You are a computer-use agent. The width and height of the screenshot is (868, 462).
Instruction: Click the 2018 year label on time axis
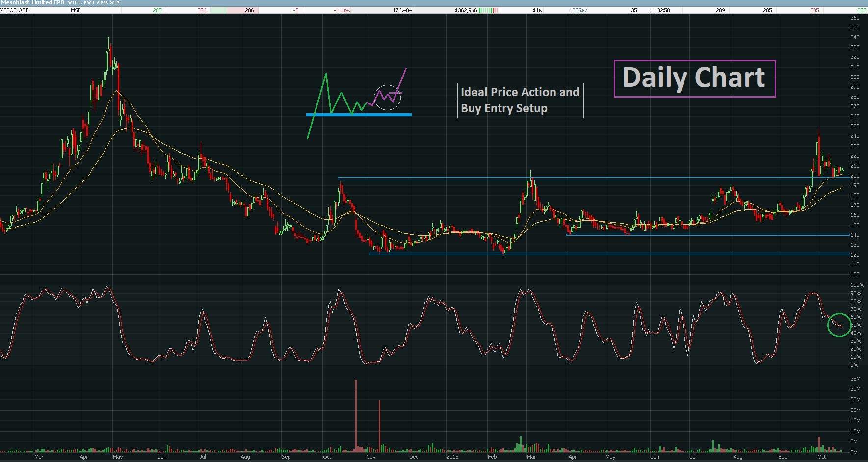click(x=452, y=457)
